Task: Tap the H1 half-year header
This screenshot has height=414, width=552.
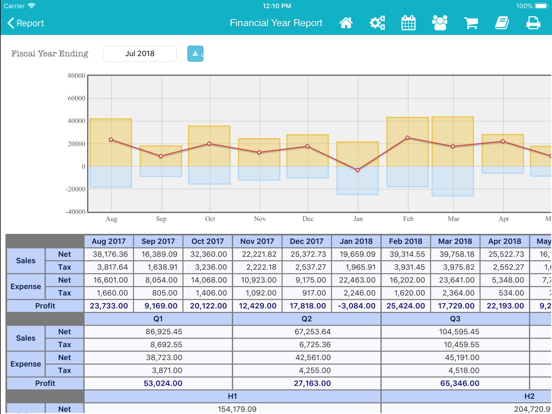Action: point(232,396)
